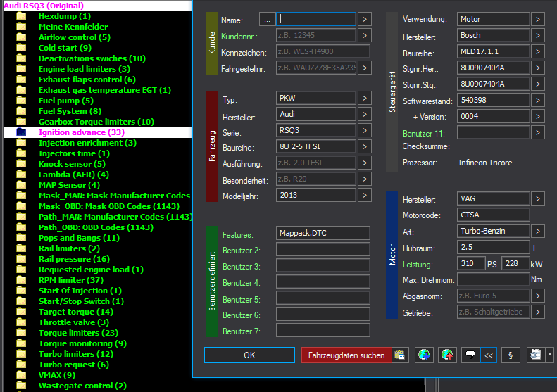Open the Wastegate control (2) folder
This screenshot has height=392, width=557.
pos(82,386)
